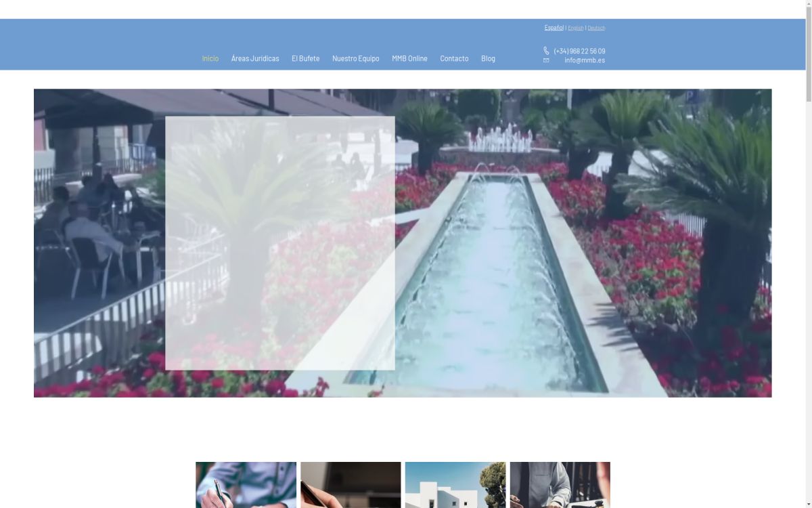Click the scrollbar up arrow
Screen dimensions: 812x508
808,4
